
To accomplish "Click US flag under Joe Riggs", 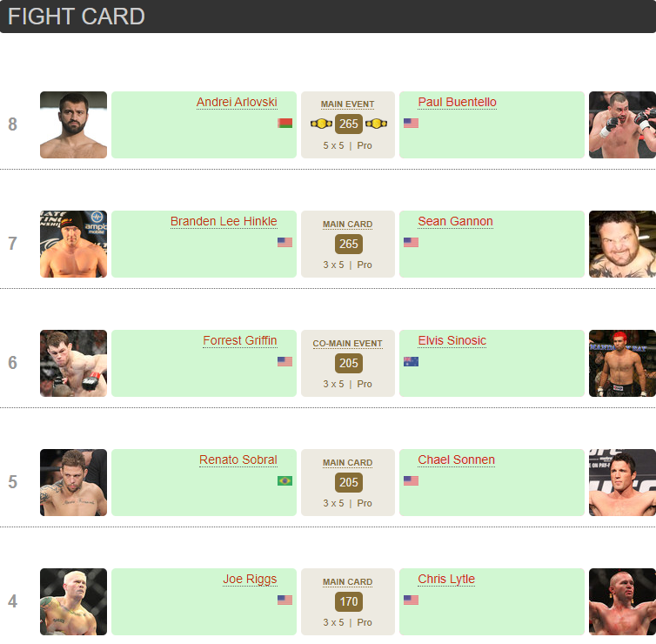I will tap(284, 600).
